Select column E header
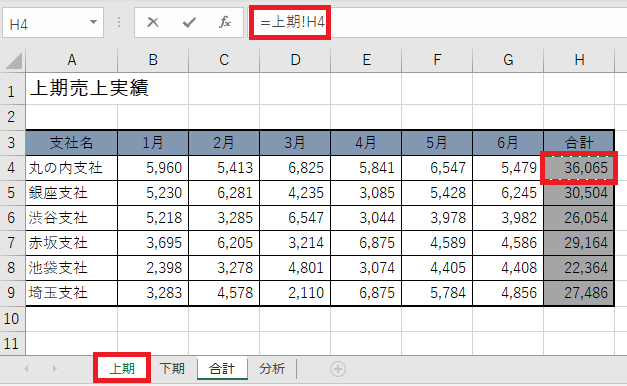Image resolution: width=627 pixels, height=386 pixels. point(366,60)
